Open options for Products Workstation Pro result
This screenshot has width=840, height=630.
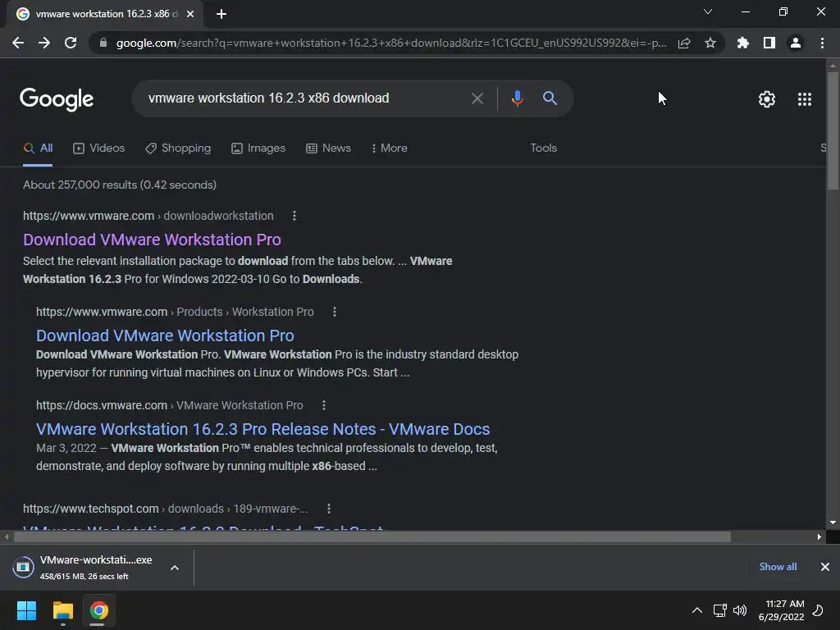click(x=335, y=312)
